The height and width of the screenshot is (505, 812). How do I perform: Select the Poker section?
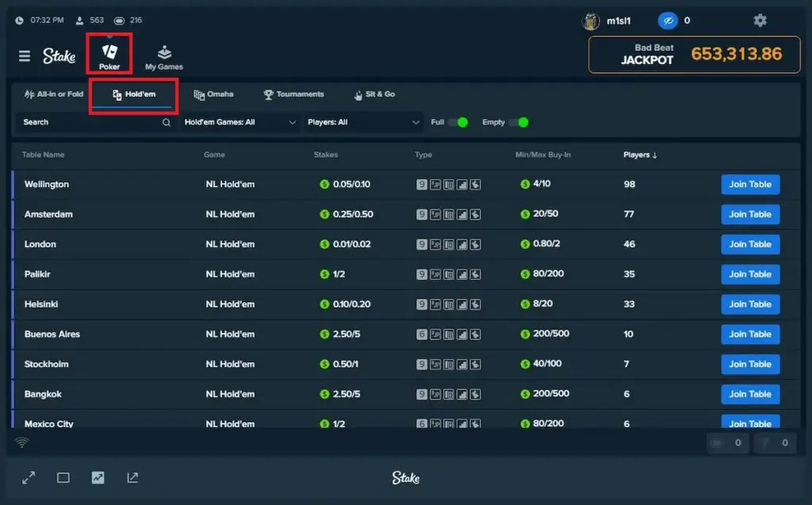click(x=109, y=57)
